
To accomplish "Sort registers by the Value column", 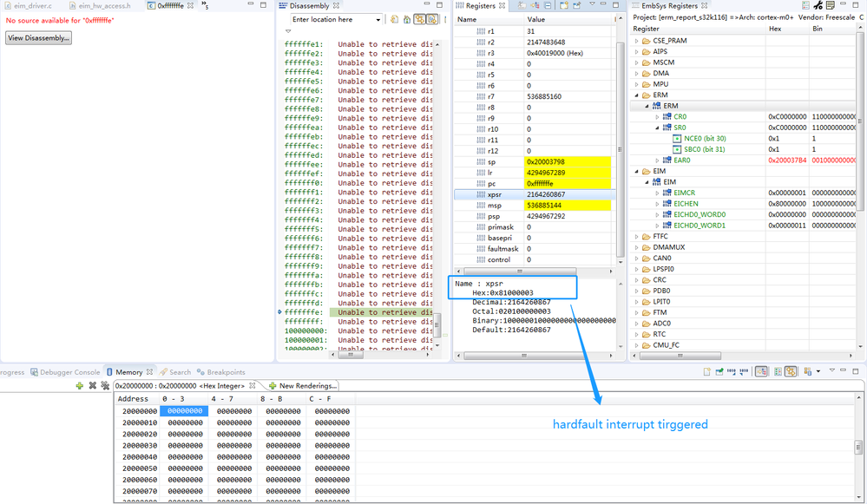I will (568, 19).
